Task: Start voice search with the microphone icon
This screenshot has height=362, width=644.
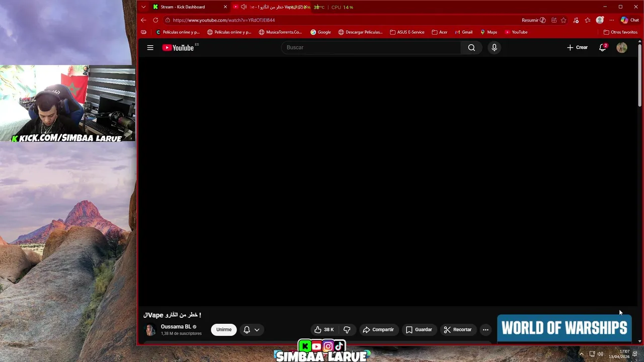Action: click(x=494, y=47)
